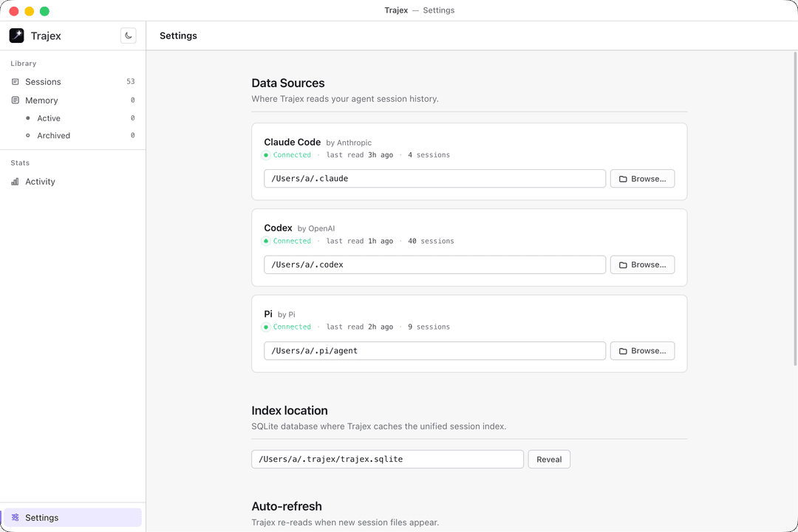Image resolution: width=798 pixels, height=532 pixels.
Task: Click the 'by OpenAI' label
Action: tap(316, 229)
